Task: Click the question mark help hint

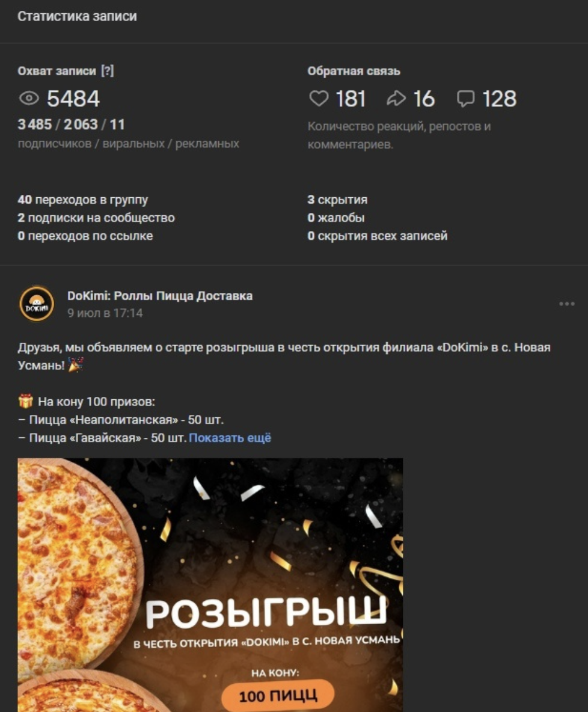Action: pyautogui.click(x=107, y=71)
